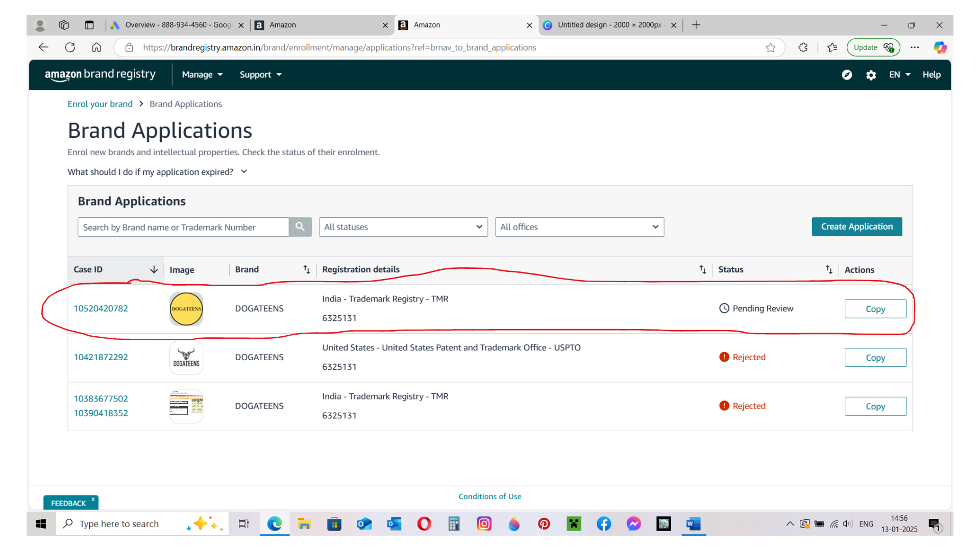Open case ID 10390418352
This screenshot has width=980, height=551.
101,413
